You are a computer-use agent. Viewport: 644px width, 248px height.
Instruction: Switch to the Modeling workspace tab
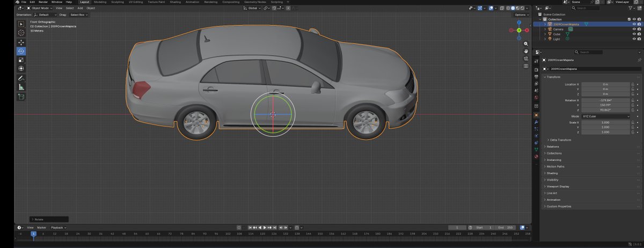100,2
